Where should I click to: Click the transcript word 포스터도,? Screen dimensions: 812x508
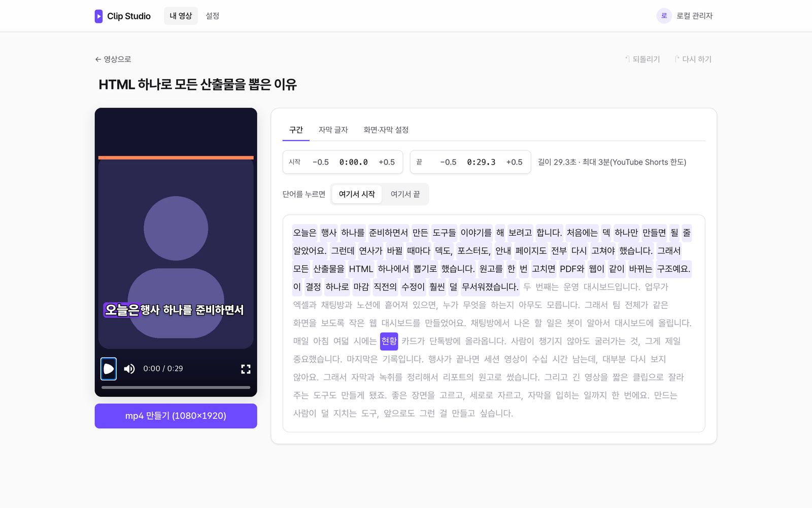point(474,251)
